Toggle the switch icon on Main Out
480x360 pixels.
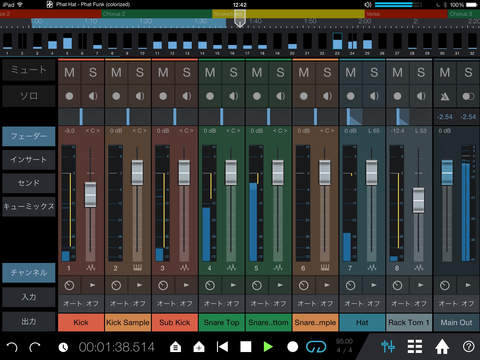(x=468, y=96)
